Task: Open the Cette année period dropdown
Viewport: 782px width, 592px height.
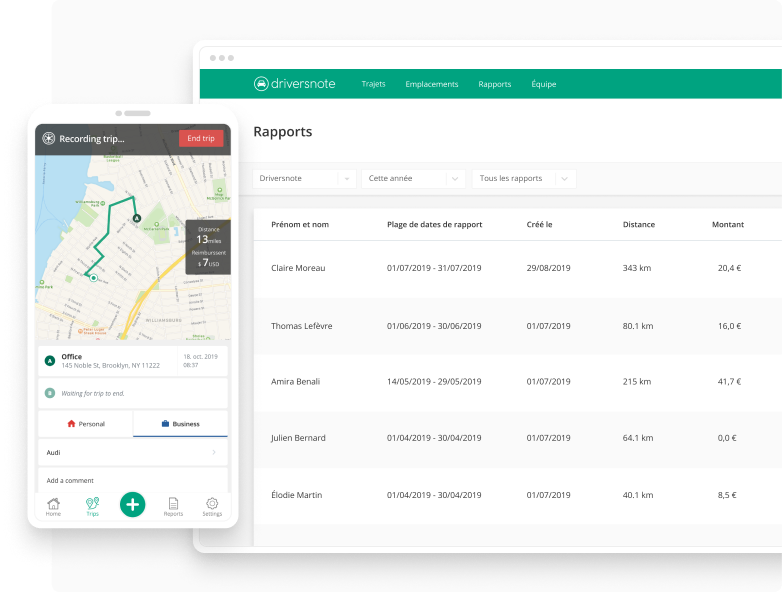Action: pos(414,179)
